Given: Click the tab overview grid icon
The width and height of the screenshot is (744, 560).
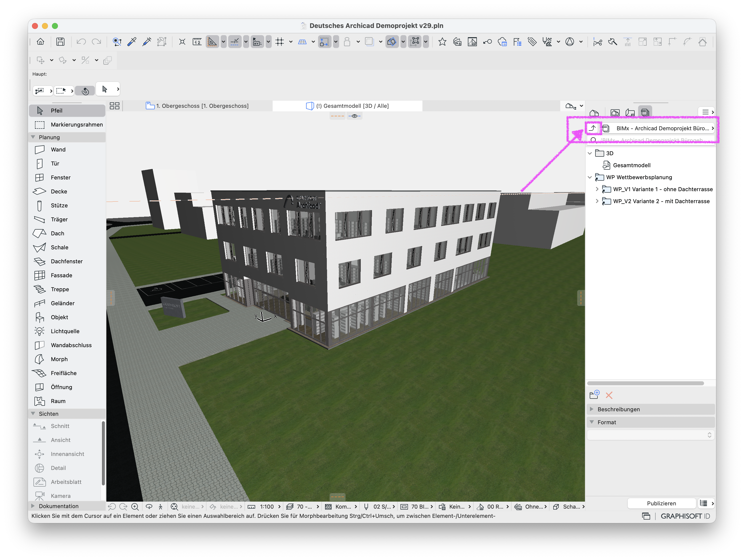Looking at the screenshot, I should pyautogui.click(x=115, y=106).
